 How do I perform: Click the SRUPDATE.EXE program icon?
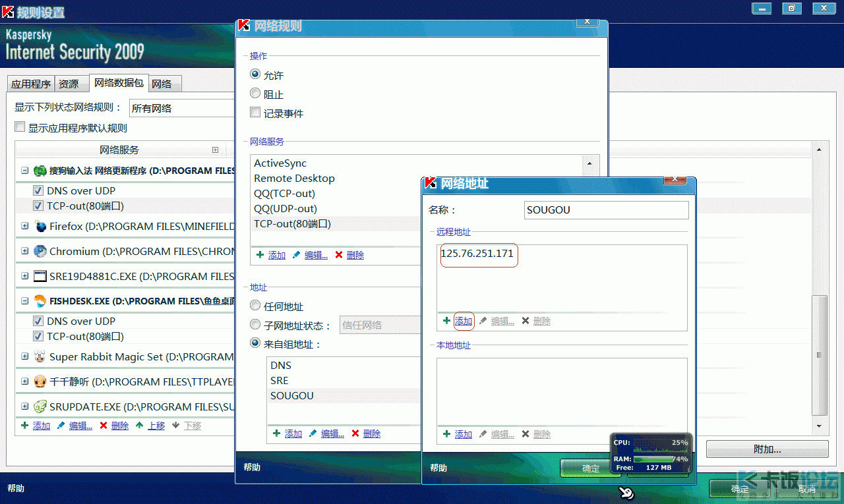click(40, 406)
